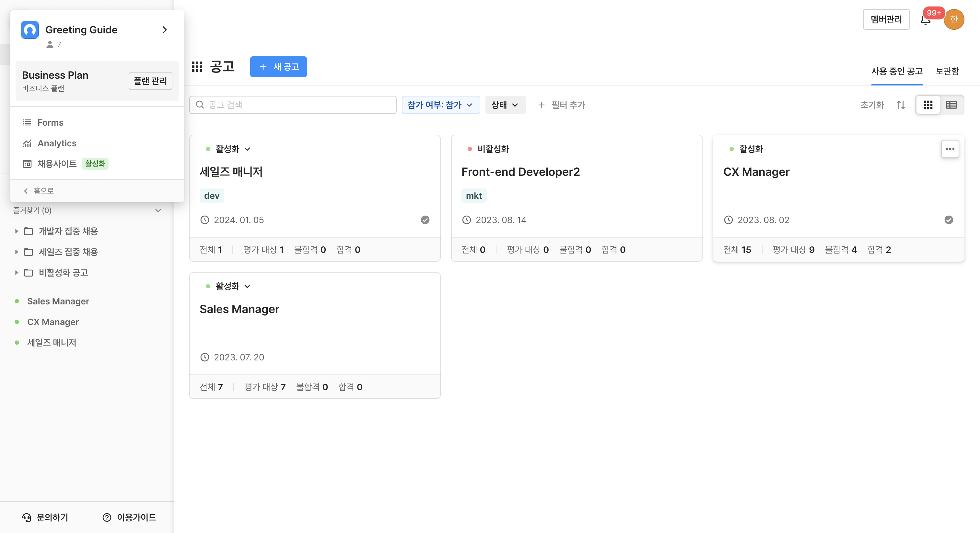This screenshot has height=533, width=980.
Task: Click 전체 7 on Sales Manager card
Action: click(x=211, y=387)
